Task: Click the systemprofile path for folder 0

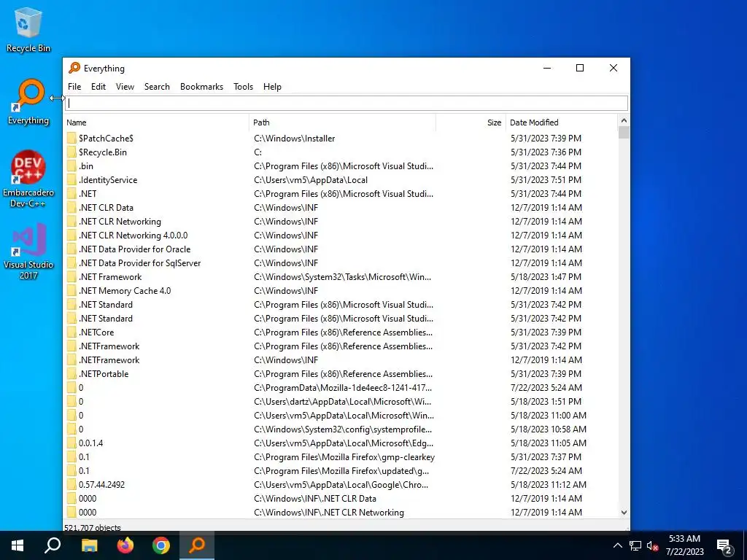Action: coord(343,429)
